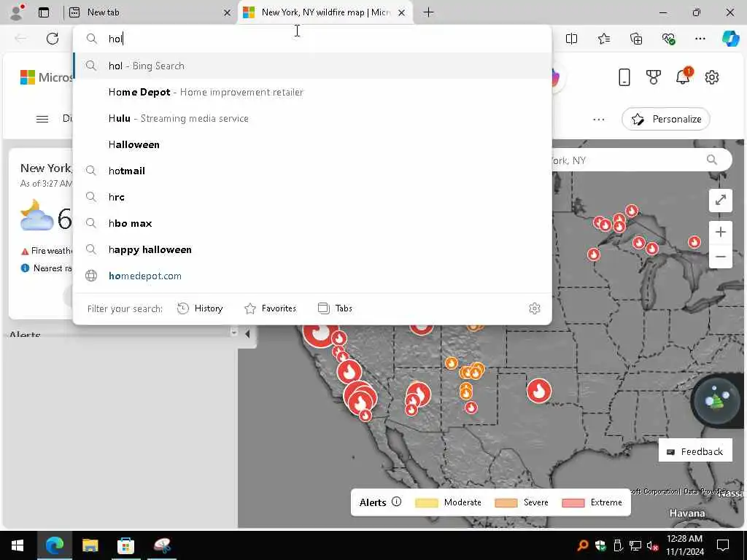Open Microsoft Store from the taskbar
This screenshot has width=747, height=560.
pyautogui.click(x=125, y=545)
